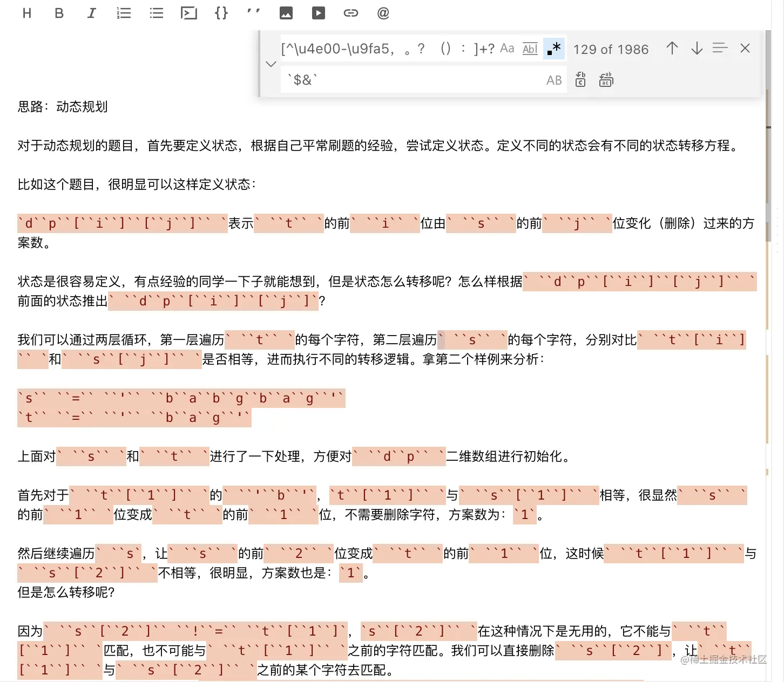Click the text '状态是很容易定义'
The image size is (784, 682).
point(69,282)
